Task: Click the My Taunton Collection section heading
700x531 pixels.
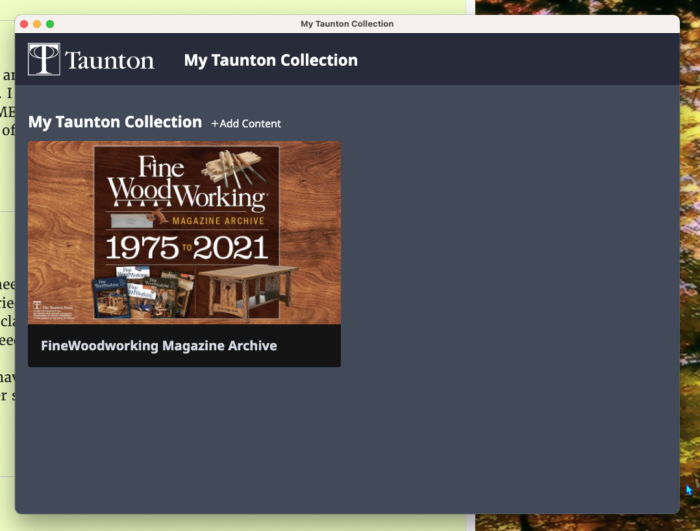Action: tap(115, 122)
